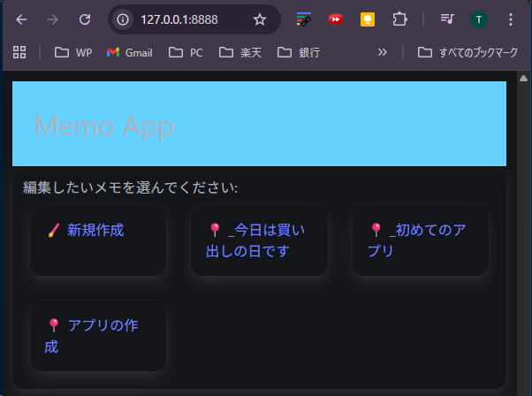Viewport: 532px width, 396px height.
Task: Open the アプリの作成 memo card
Action: point(95,335)
